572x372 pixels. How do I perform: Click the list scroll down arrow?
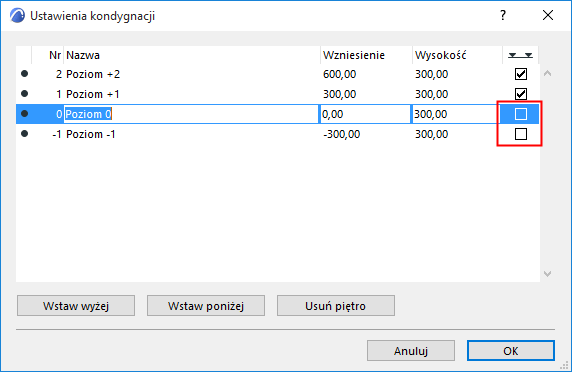coord(547,274)
